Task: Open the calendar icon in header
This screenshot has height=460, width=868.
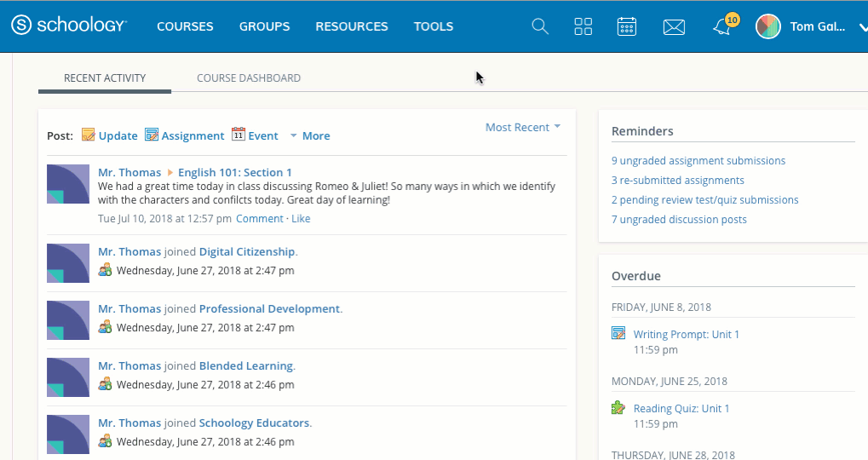Action: [x=627, y=26]
